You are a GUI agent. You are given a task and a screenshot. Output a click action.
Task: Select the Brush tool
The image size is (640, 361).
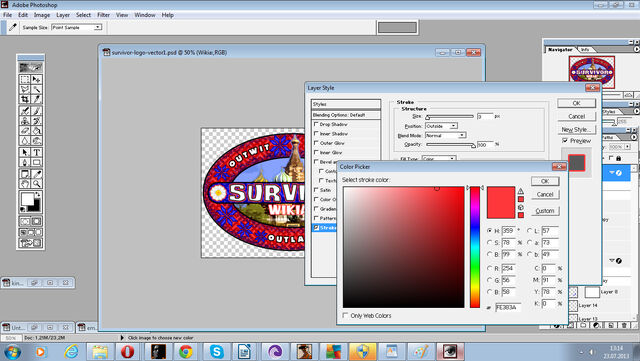[36, 111]
